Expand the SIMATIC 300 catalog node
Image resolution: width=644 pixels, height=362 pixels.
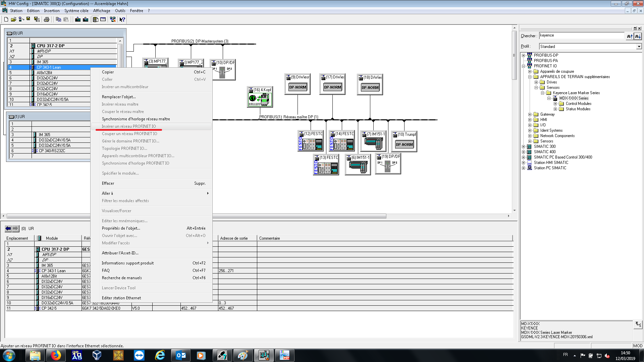click(523, 146)
